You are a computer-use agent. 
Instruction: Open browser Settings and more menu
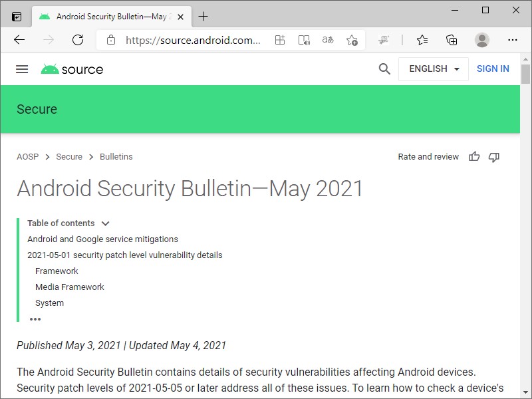[512, 40]
